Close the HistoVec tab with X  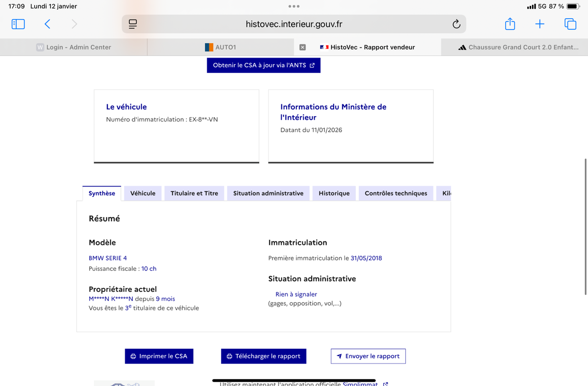302,47
